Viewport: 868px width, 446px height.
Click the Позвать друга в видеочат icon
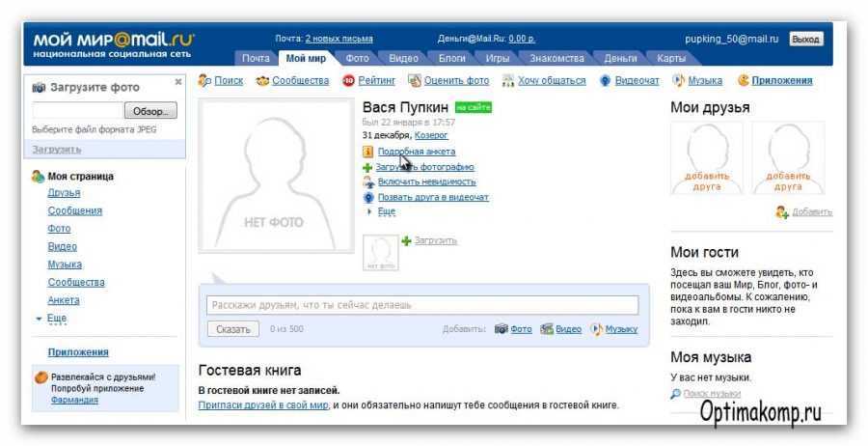pyautogui.click(x=368, y=197)
